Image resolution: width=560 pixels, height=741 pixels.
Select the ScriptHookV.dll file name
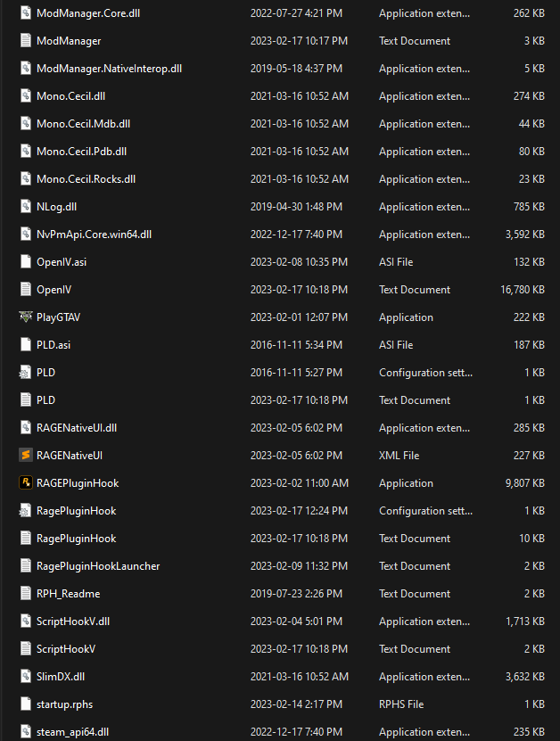pos(73,622)
